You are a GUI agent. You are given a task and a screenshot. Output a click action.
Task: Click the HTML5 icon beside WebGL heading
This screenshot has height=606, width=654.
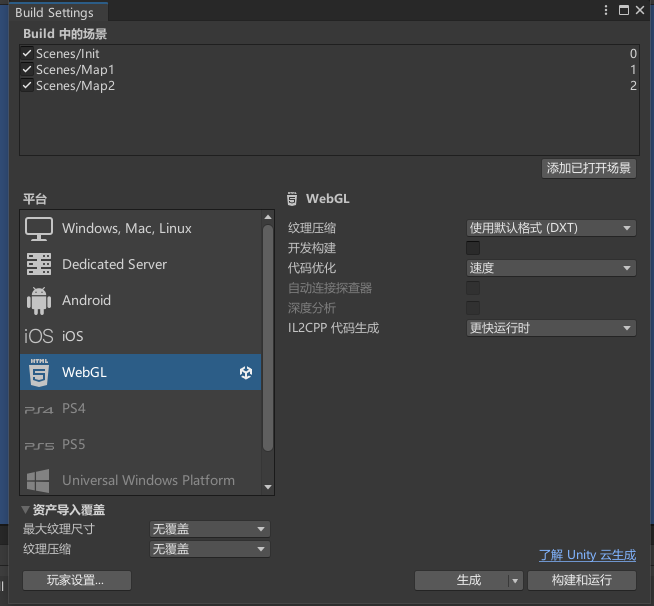tap(292, 199)
